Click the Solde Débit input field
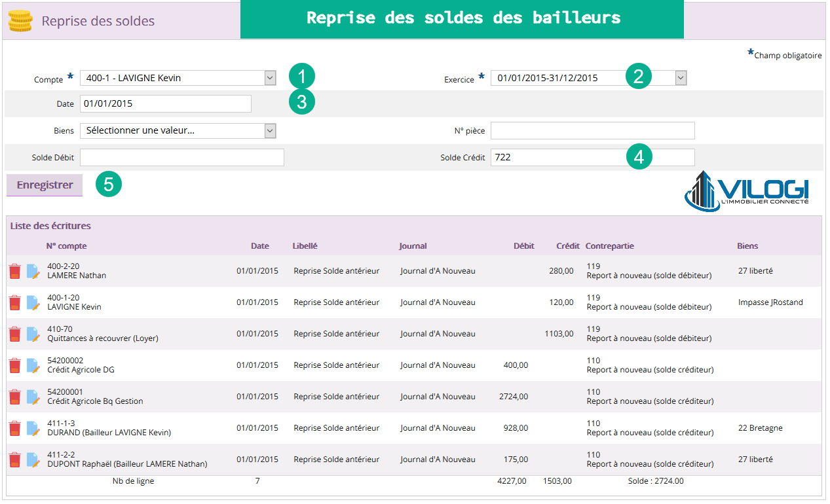 (x=182, y=157)
